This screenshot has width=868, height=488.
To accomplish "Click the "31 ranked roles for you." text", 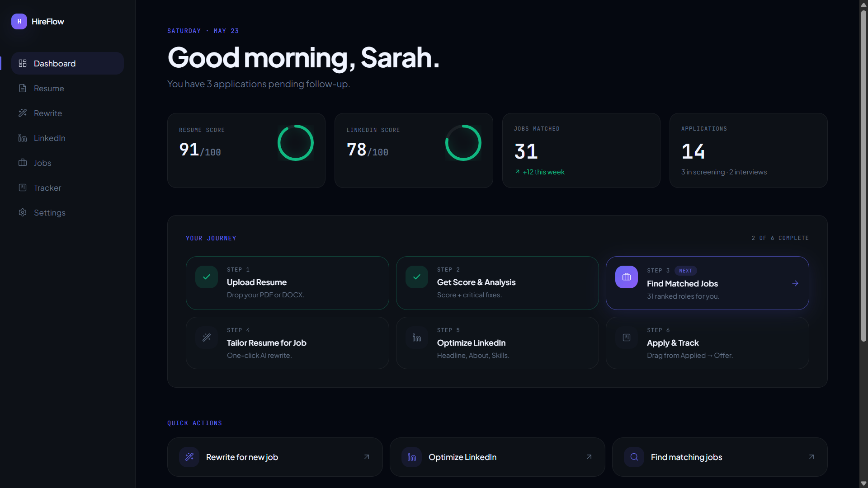I will (x=683, y=296).
